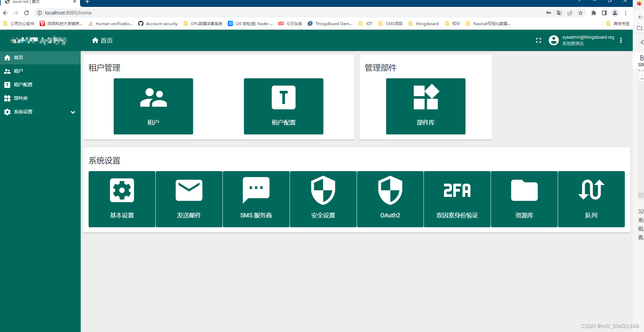This screenshot has height=332, width=644.
Task: Open the DPL数据采集系统 bookmark folder
Action: pyautogui.click(x=203, y=23)
